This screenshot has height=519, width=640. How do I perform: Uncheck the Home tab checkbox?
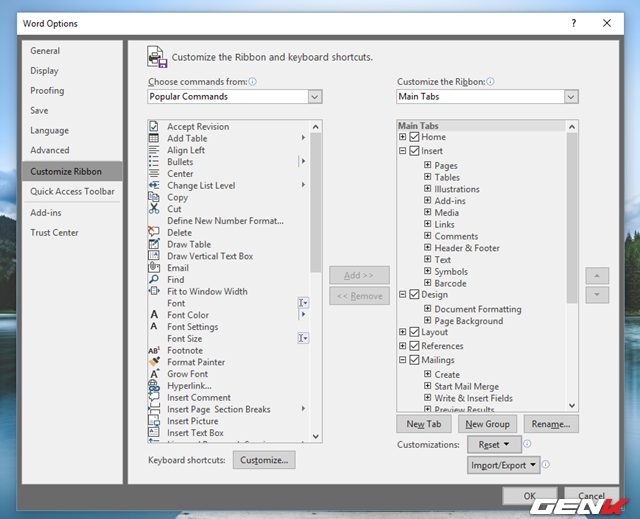click(414, 137)
